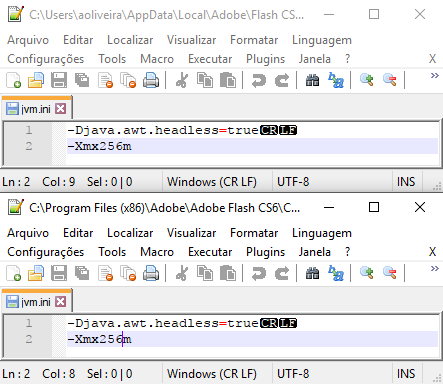Click Find binoculars icon in bottom window toolbar

pyautogui.click(x=313, y=273)
